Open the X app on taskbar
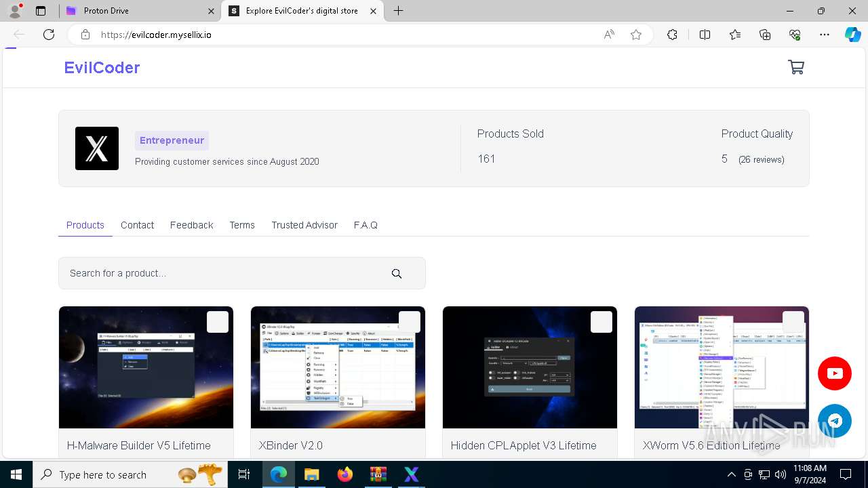Image resolution: width=868 pixels, height=488 pixels. (x=411, y=474)
